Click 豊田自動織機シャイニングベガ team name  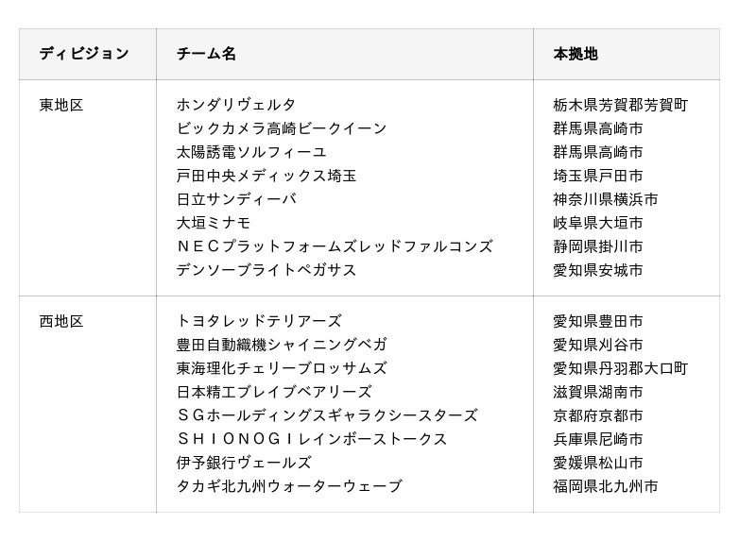[282, 345]
